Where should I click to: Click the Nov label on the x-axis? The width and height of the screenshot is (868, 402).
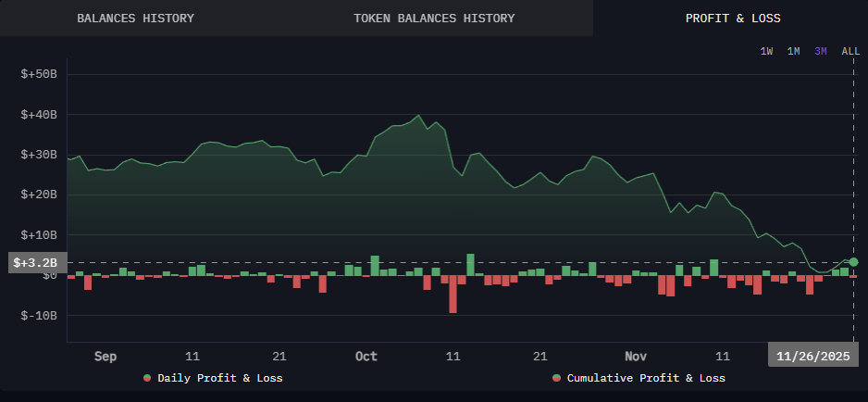click(x=635, y=356)
